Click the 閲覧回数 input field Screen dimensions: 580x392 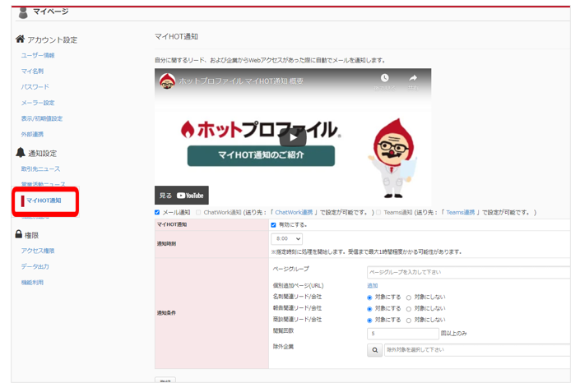coord(403,334)
